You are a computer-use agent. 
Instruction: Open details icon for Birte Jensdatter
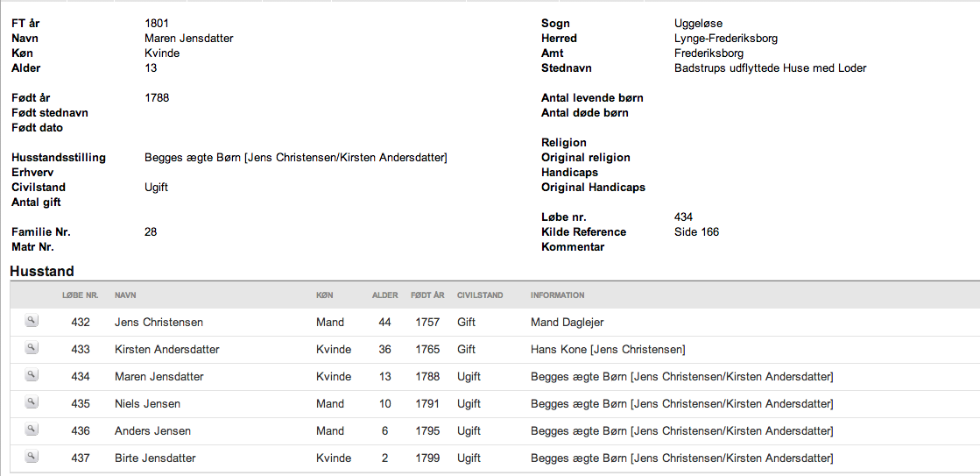(32, 457)
